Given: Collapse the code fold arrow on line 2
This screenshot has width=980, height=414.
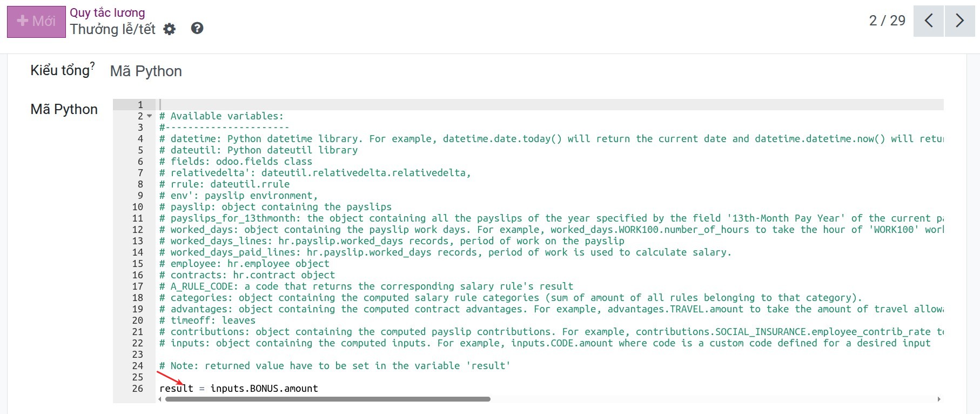Looking at the screenshot, I should pyautogui.click(x=150, y=116).
